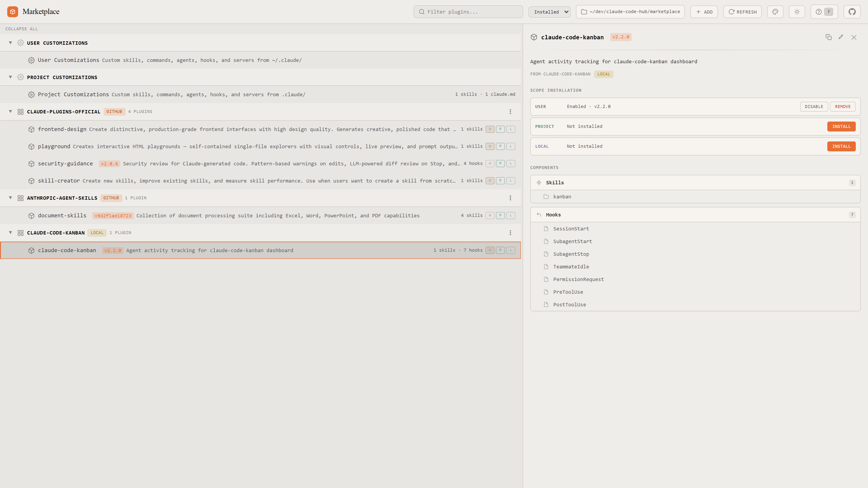Viewport: 868px width, 488px height.
Task: Click the skill-creator package icon
Action: click(31, 181)
